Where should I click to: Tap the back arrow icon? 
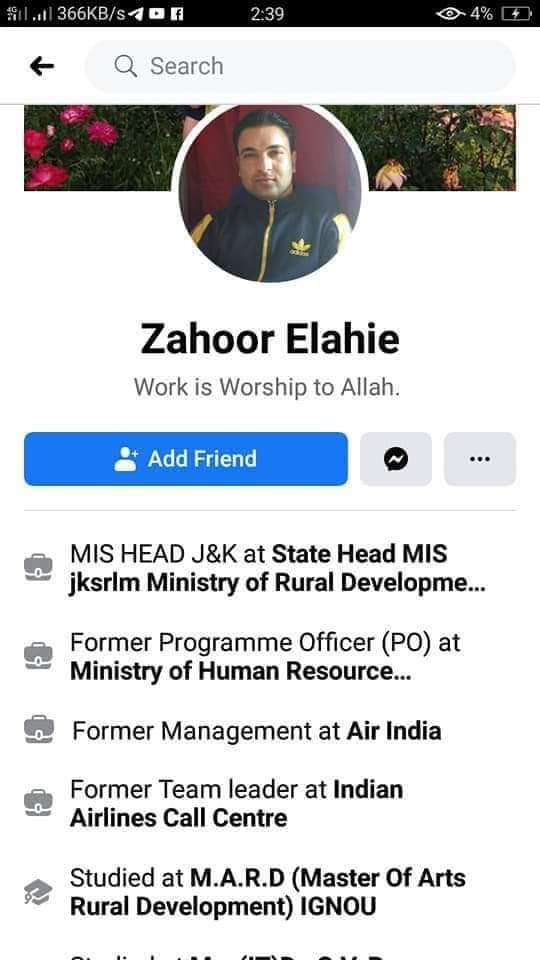point(42,66)
